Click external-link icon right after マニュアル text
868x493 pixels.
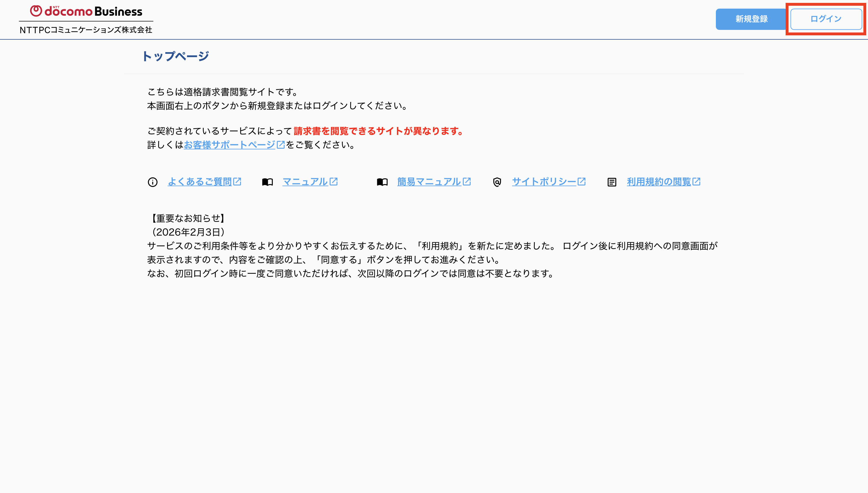click(334, 182)
